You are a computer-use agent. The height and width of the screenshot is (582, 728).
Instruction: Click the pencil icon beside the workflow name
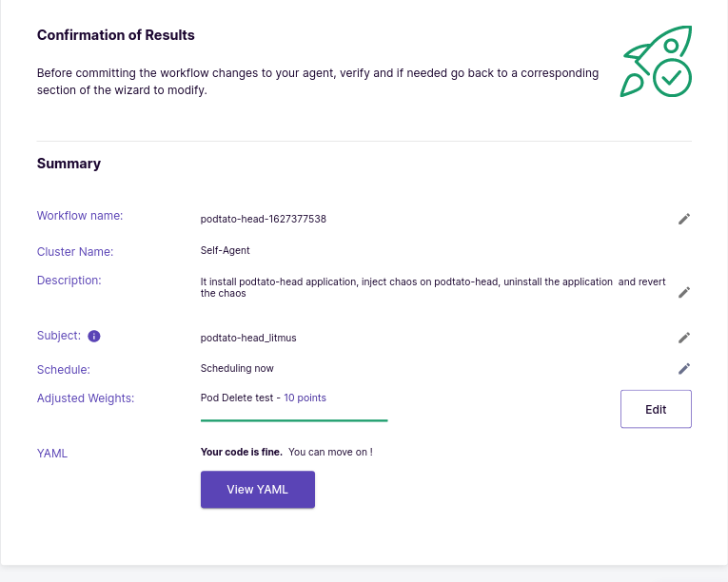coord(684,219)
